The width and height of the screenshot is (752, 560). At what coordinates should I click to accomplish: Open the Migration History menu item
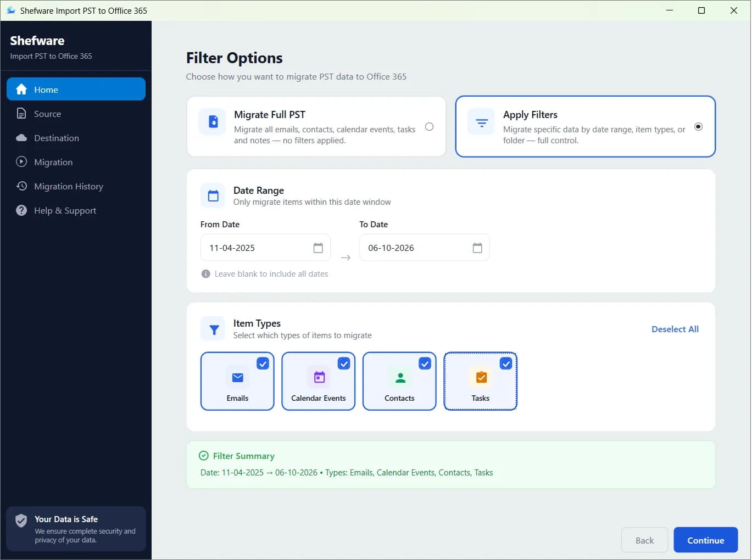click(x=76, y=186)
